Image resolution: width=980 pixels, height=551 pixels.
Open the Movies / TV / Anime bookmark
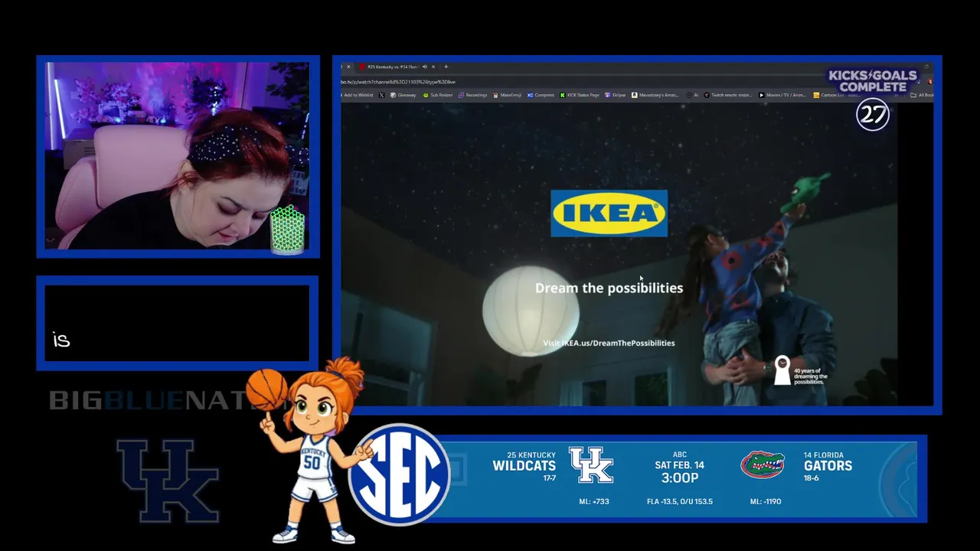(x=782, y=95)
